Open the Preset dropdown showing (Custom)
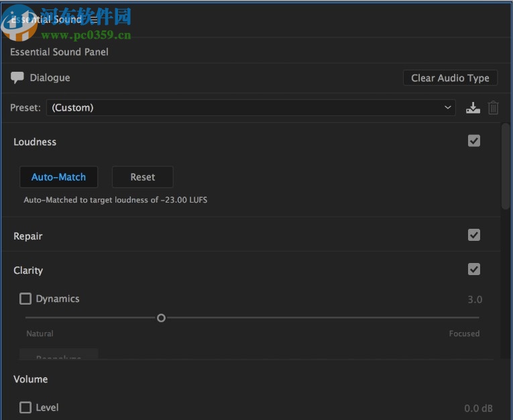 [x=251, y=108]
